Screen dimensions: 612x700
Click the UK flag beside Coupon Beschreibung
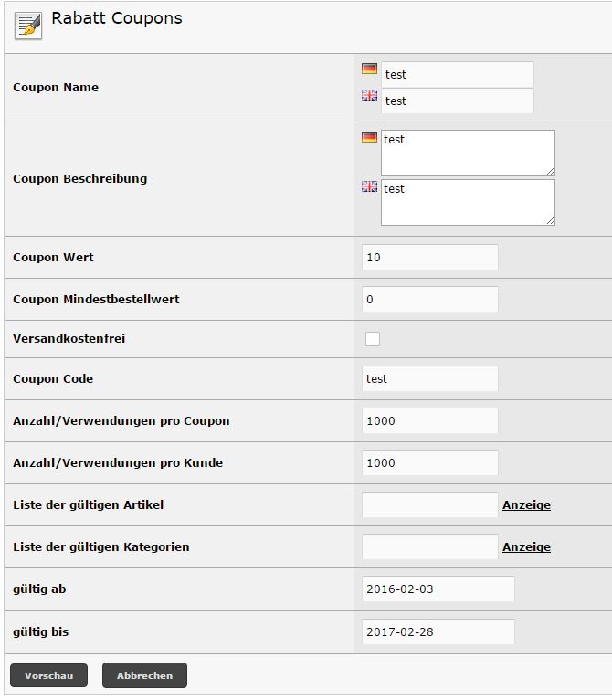point(369,186)
